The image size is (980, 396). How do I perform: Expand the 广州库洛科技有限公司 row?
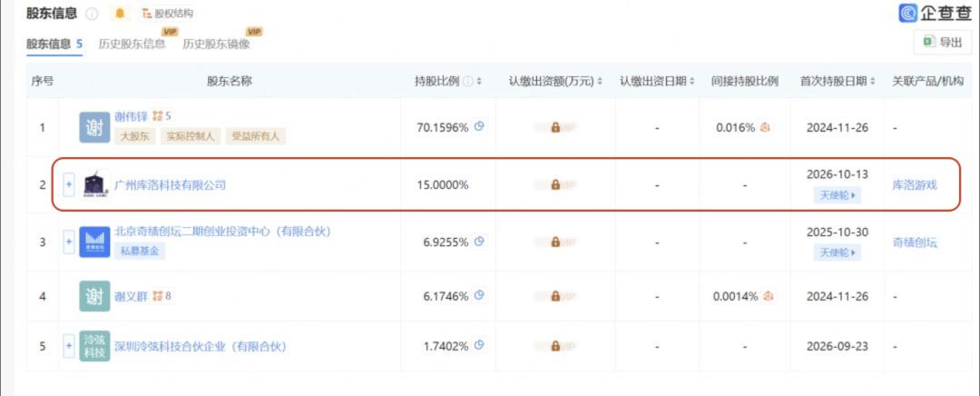coord(69,184)
